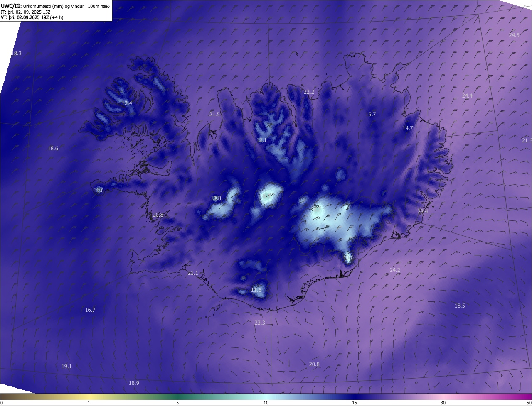This screenshot has width=532, height=406.
Task: Click the color scale label 50
Action: point(529,403)
